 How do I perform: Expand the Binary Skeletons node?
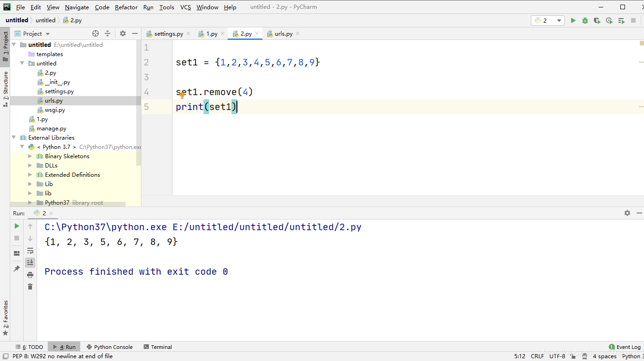pyautogui.click(x=31, y=156)
